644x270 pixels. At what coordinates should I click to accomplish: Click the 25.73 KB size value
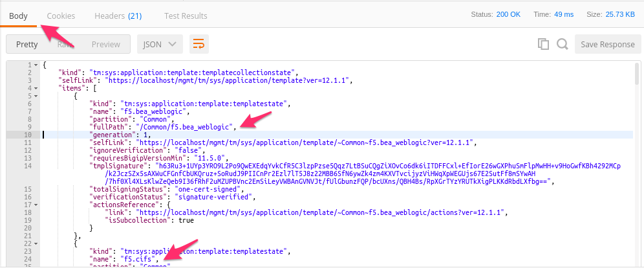click(x=620, y=14)
